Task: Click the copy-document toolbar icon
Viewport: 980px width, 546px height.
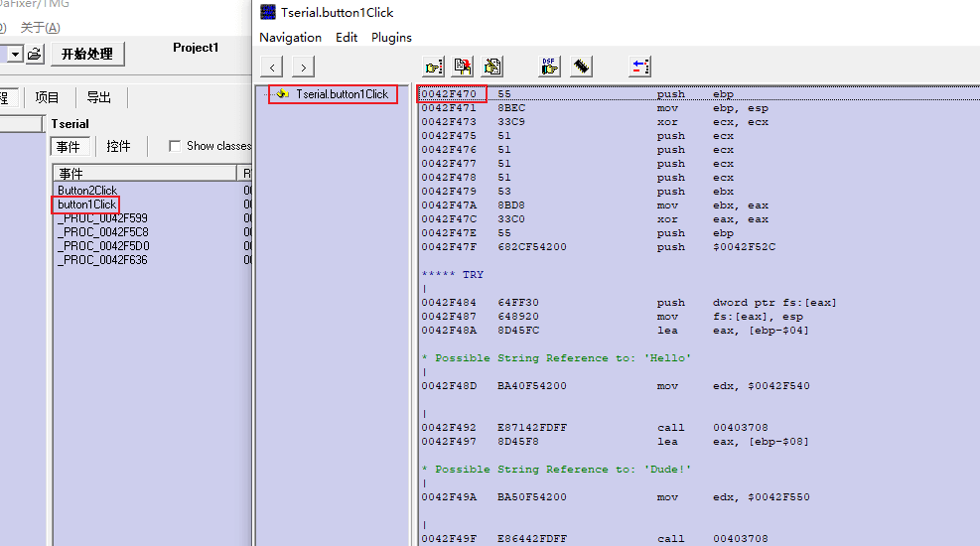Action: pyautogui.click(x=463, y=67)
